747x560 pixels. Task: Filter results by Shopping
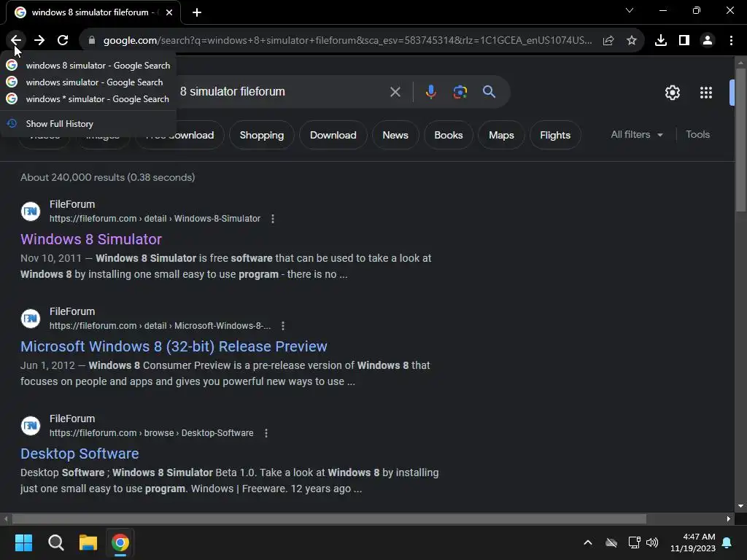point(262,135)
